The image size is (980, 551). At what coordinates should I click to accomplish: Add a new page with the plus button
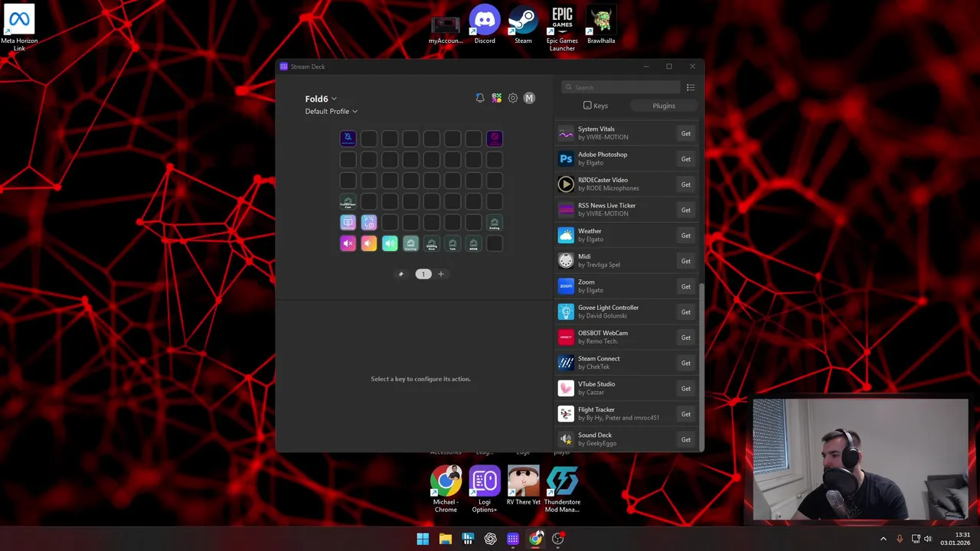click(x=440, y=274)
